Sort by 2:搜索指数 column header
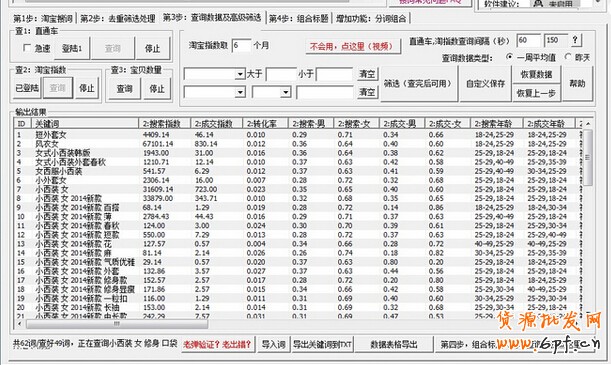The image size is (611, 365). pos(164,124)
